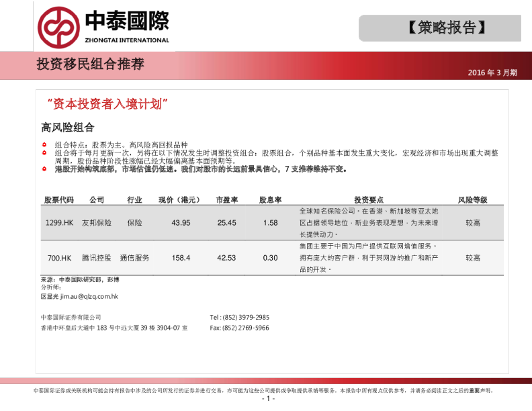
Task: Click the 投资移民组合推荐 title
Action: 90,64
